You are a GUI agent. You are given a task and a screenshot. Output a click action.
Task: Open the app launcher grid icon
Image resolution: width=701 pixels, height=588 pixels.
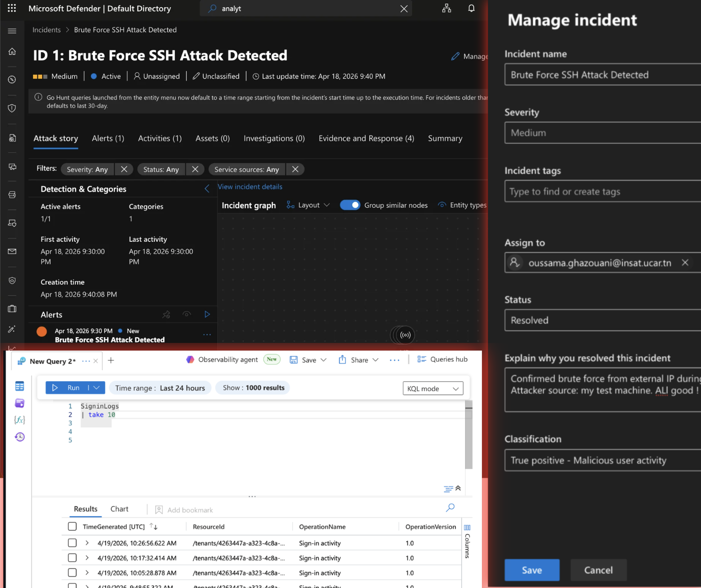(12, 8)
